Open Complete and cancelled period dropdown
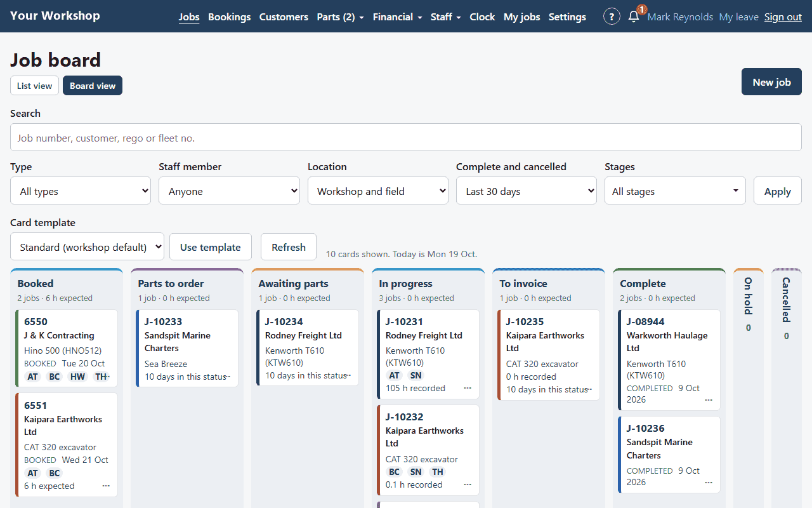The height and width of the screenshot is (508, 812). coord(527,190)
